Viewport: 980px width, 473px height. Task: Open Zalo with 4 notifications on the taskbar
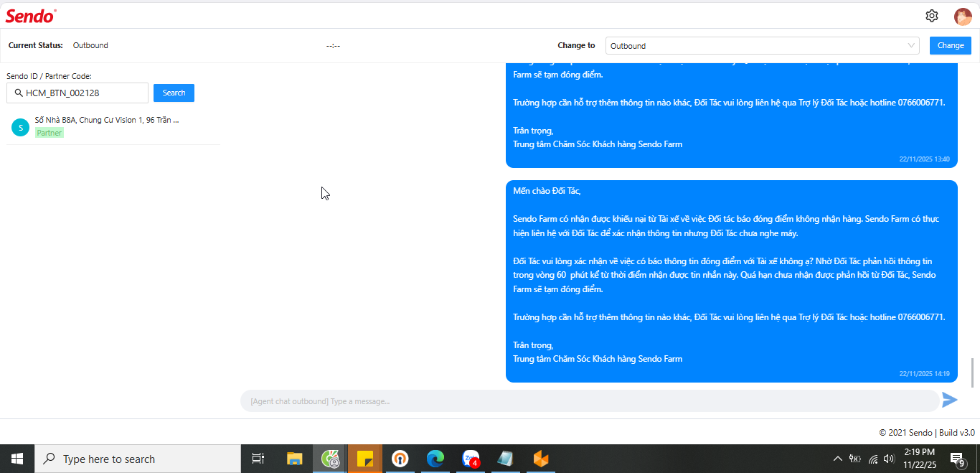[471, 459]
